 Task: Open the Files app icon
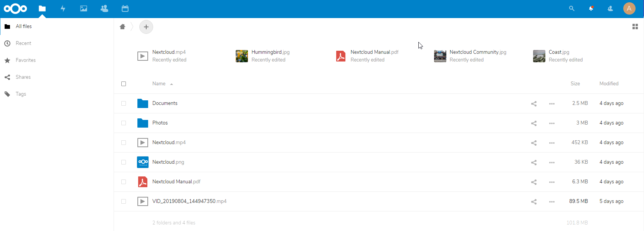(42, 8)
